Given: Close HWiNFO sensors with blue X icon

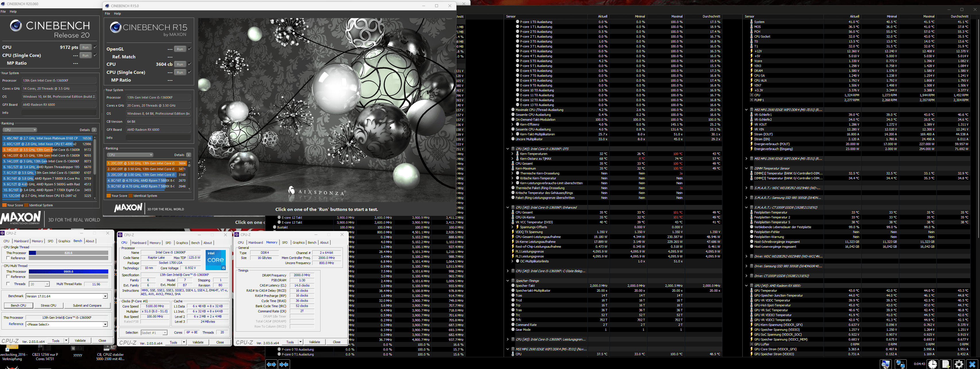Looking at the screenshot, I should coord(973,364).
